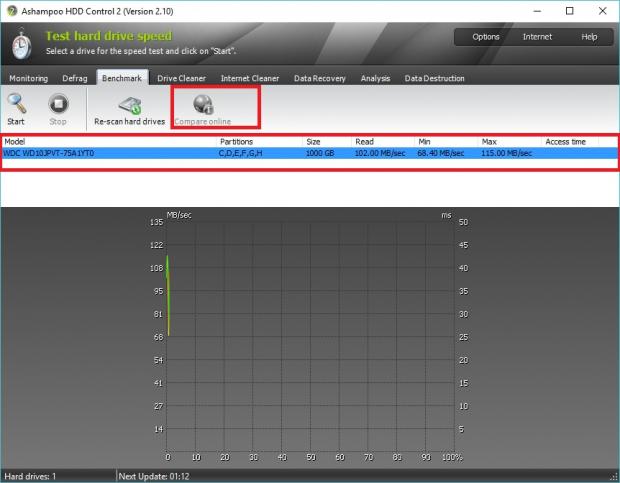Open the Monitoring tab

28,78
